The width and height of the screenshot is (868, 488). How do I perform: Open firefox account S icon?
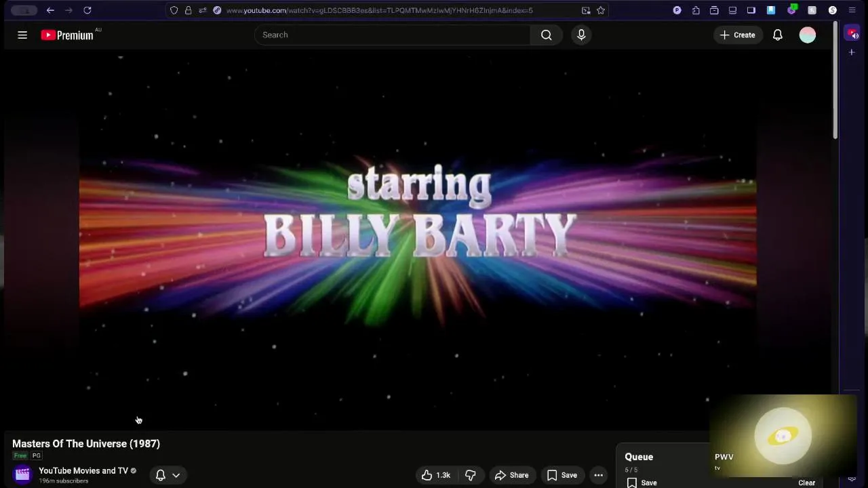coord(833,10)
